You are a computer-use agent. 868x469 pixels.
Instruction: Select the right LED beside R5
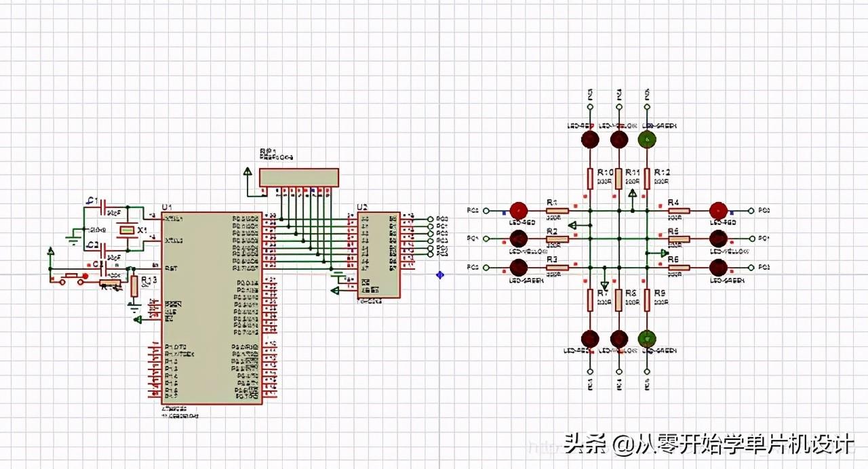pos(718,239)
